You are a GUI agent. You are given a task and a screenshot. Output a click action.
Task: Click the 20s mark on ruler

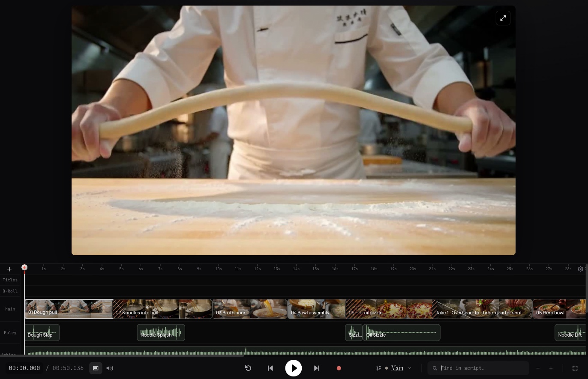click(413, 269)
